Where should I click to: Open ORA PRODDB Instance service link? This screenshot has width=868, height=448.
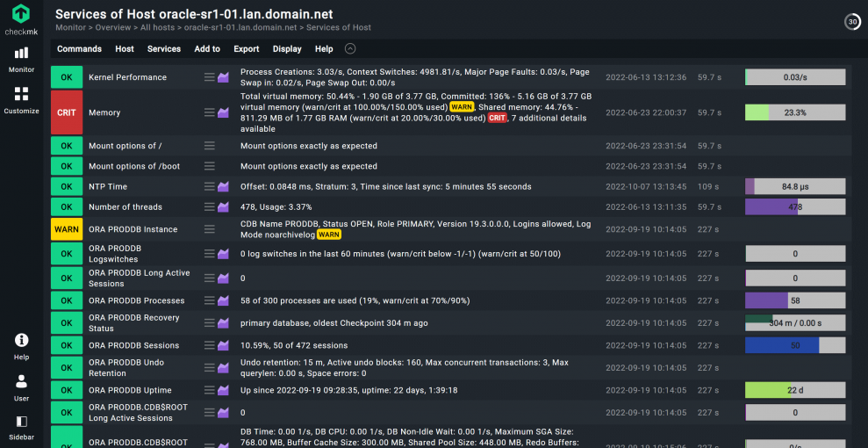pyautogui.click(x=133, y=229)
